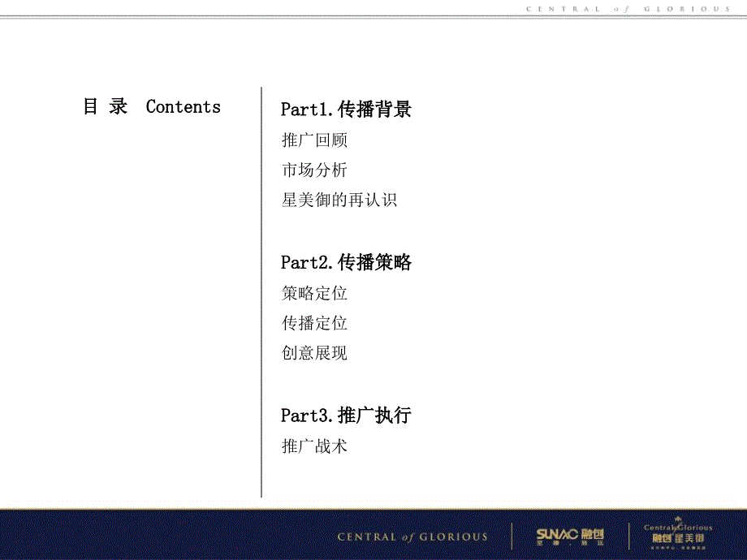Click the line '策略定位'

(314, 293)
